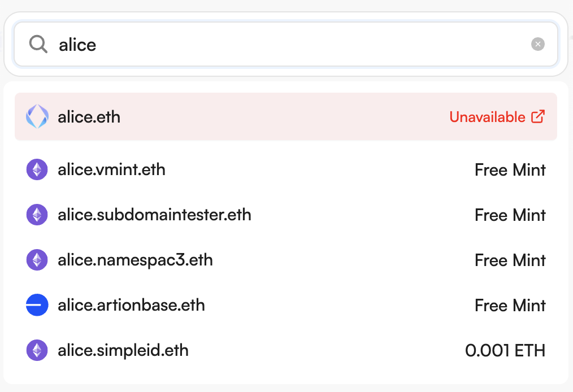Click the ENS logo beside alice.eth

click(37, 117)
